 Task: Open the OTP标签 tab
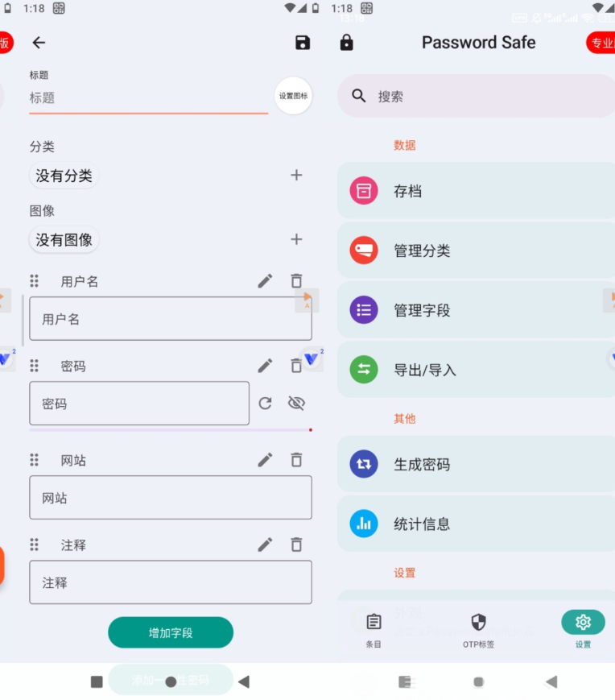click(478, 629)
